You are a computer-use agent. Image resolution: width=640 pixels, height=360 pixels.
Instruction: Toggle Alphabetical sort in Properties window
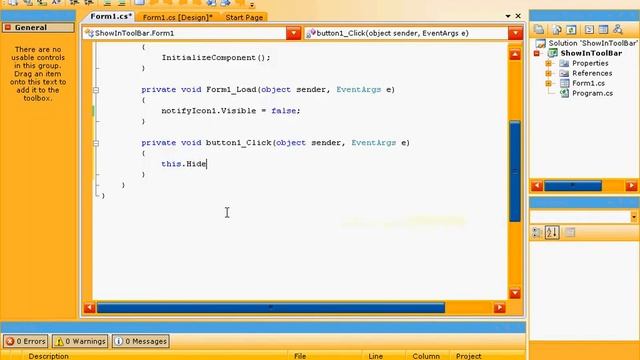pos(552,233)
